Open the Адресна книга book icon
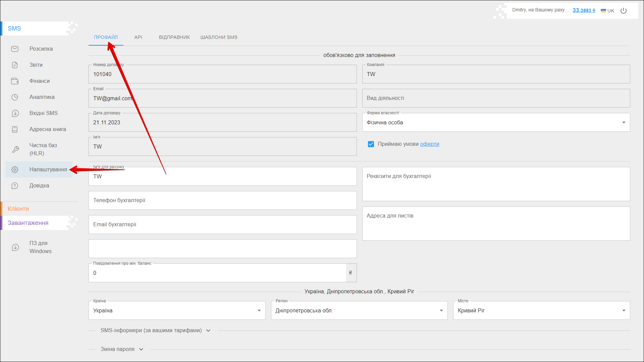Image resolution: width=644 pixels, height=362 pixels. 15,129
